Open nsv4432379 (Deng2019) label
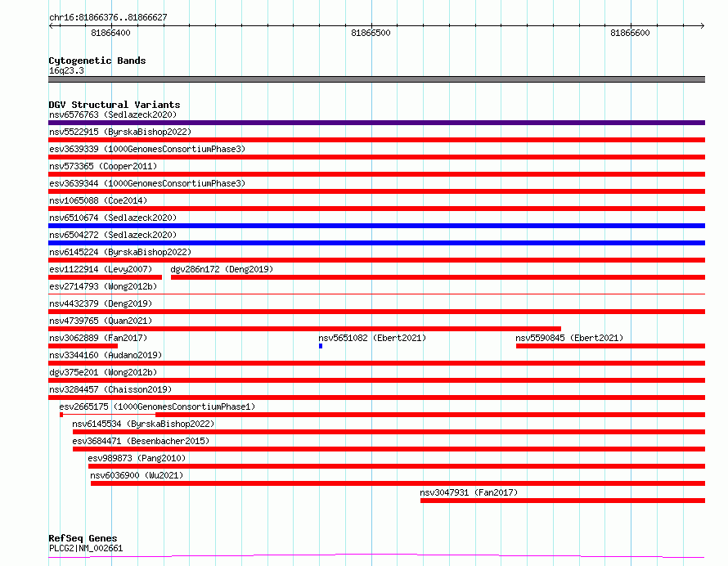Viewport: 728px width, 566px height. (x=101, y=303)
